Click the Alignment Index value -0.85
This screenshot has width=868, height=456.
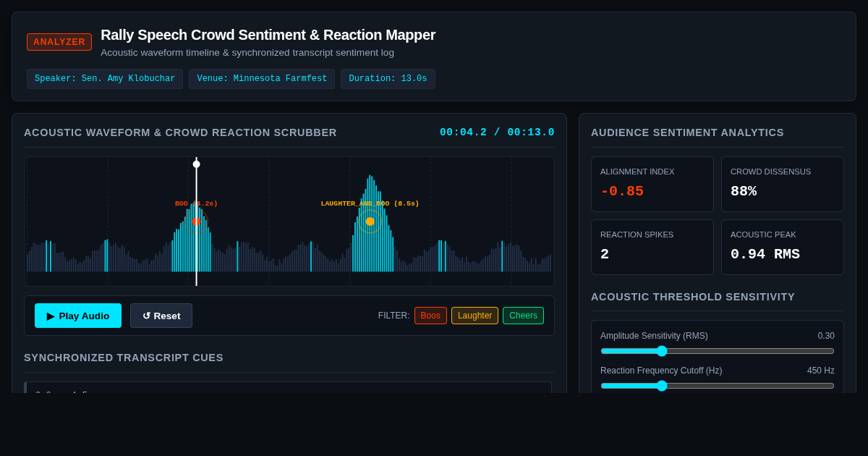(622, 191)
